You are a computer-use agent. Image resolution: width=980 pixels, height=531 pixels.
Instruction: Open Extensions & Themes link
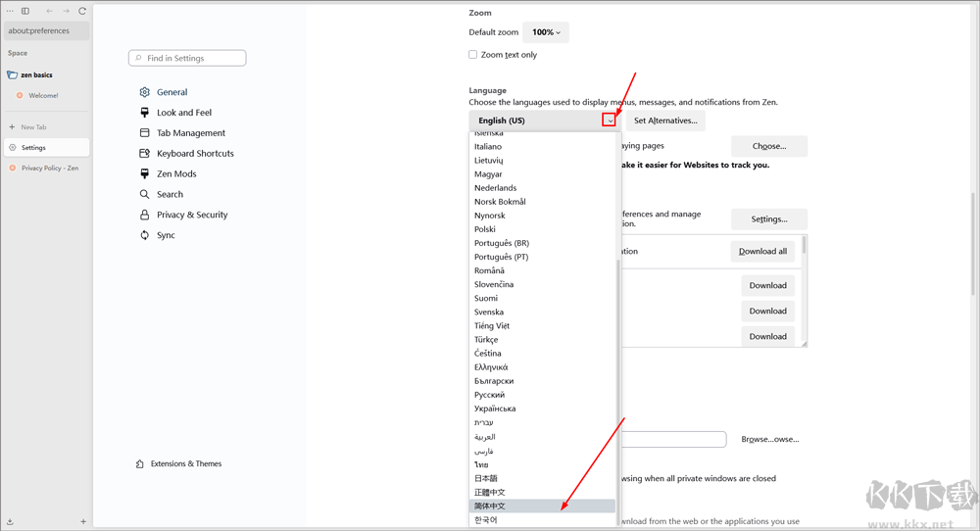pos(185,463)
